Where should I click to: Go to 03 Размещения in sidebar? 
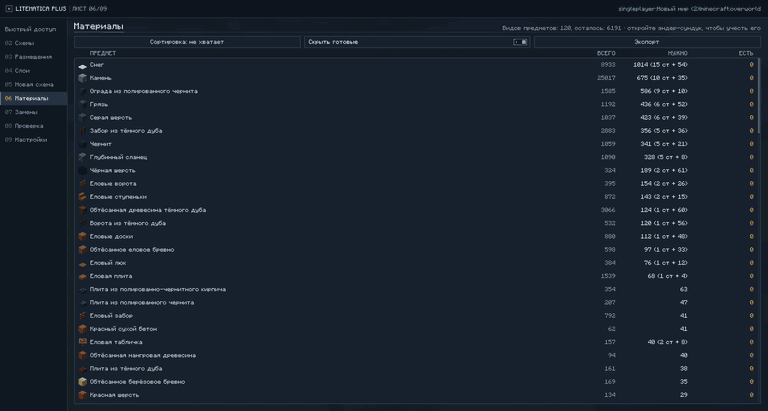pyautogui.click(x=33, y=57)
